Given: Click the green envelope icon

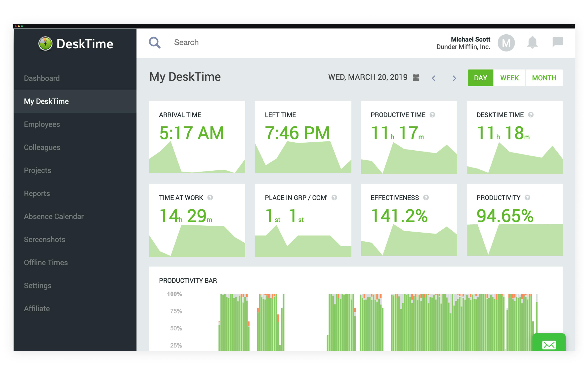Looking at the screenshot, I should point(549,345).
